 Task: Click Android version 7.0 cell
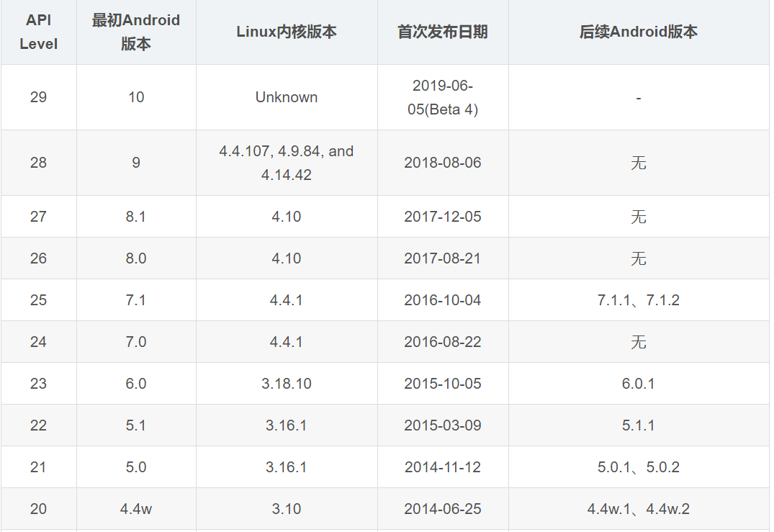[136, 342]
